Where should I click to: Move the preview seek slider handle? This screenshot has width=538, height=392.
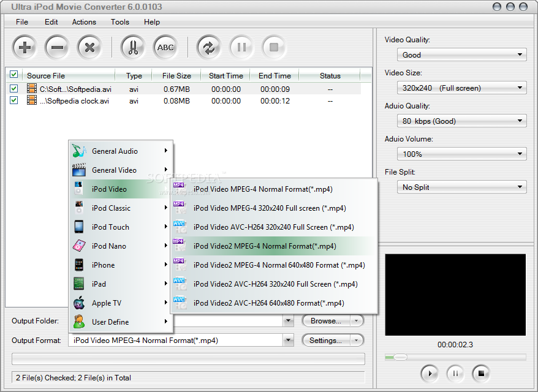pos(400,357)
